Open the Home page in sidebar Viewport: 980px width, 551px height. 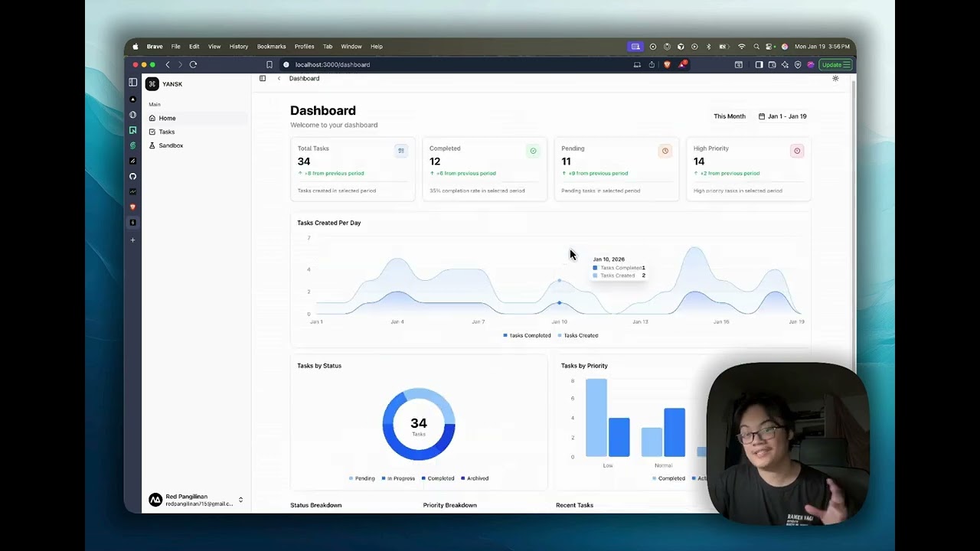pos(198,118)
